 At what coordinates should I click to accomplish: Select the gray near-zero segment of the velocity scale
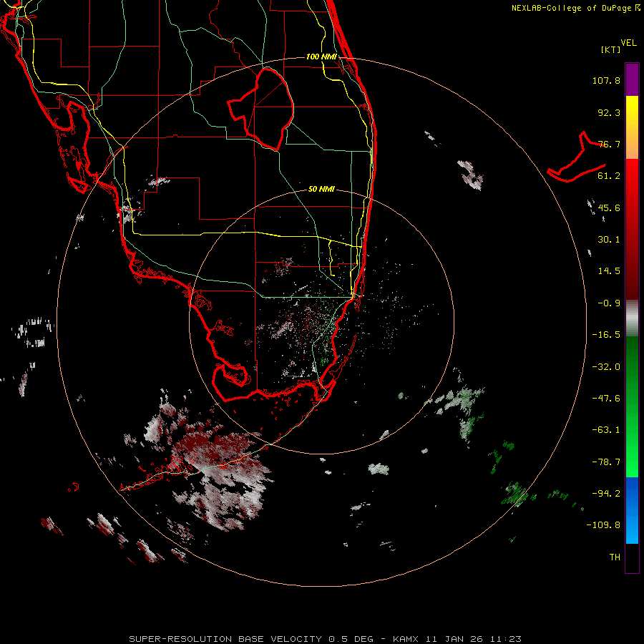click(x=632, y=318)
